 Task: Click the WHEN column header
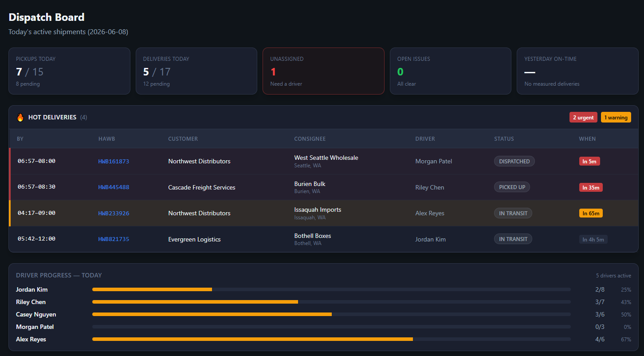pyautogui.click(x=588, y=139)
